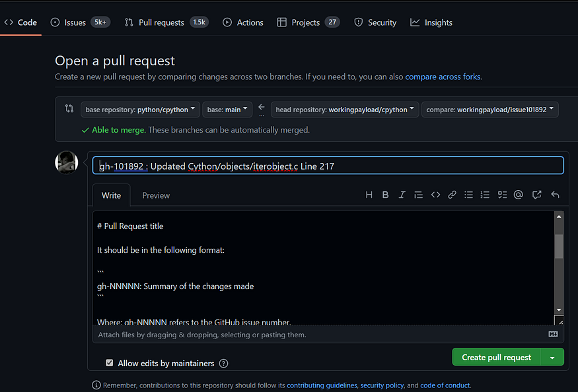Viewport: 578px width, 392px height.
Task: Click the compare branches icon
Action: click(69, 109)
